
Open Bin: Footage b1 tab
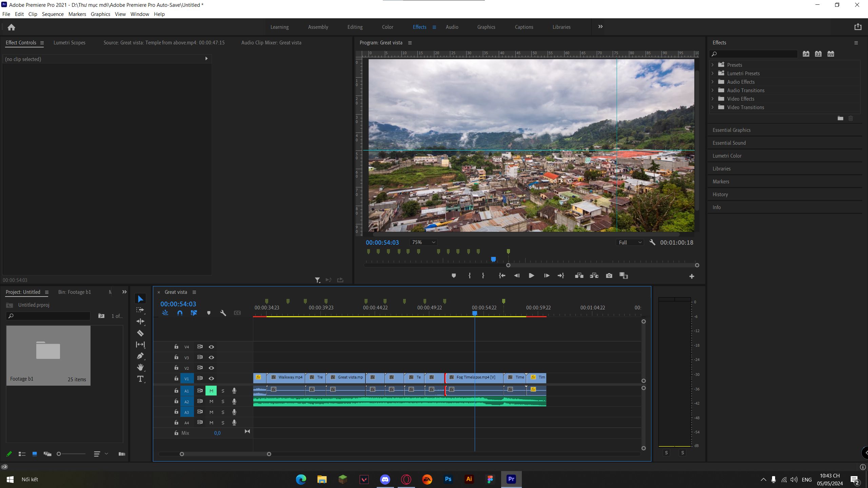click(75, 292)
